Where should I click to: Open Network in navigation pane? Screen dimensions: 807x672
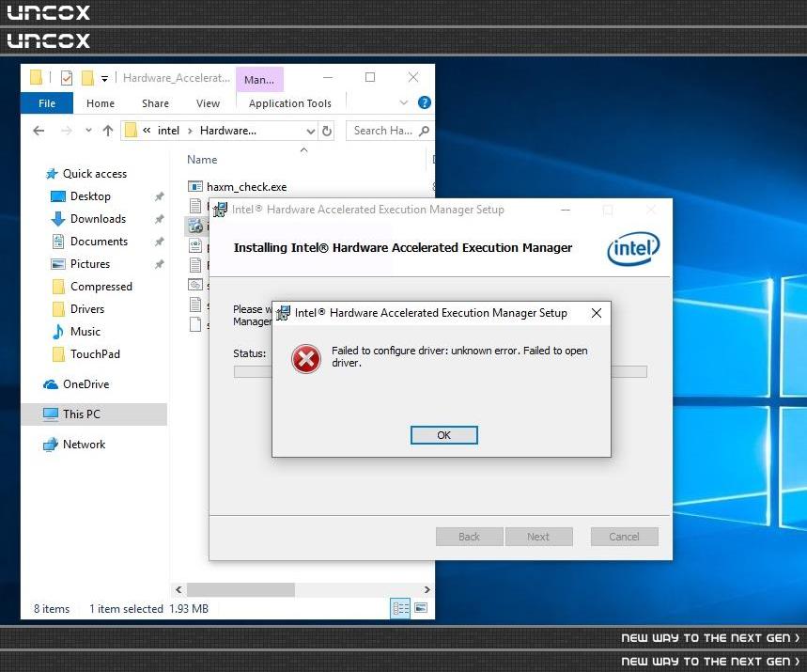(x=84, y=445)
